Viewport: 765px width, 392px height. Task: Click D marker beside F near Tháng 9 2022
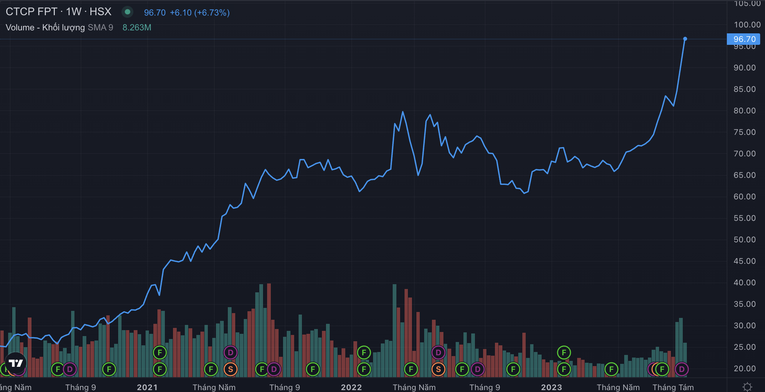tap(477, 369)
